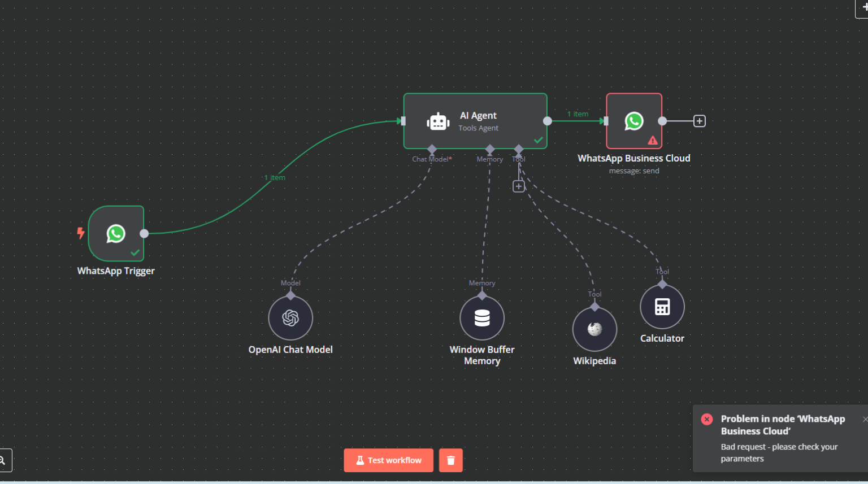Click the checkmark on the AI Agent node

coord(538,141)
